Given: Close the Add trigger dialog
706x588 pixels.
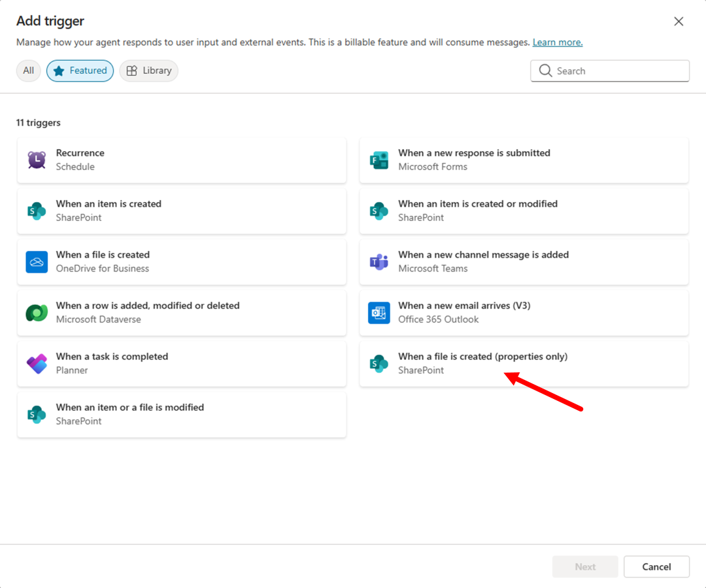Looking at the screenshot, I should (679, 21).
